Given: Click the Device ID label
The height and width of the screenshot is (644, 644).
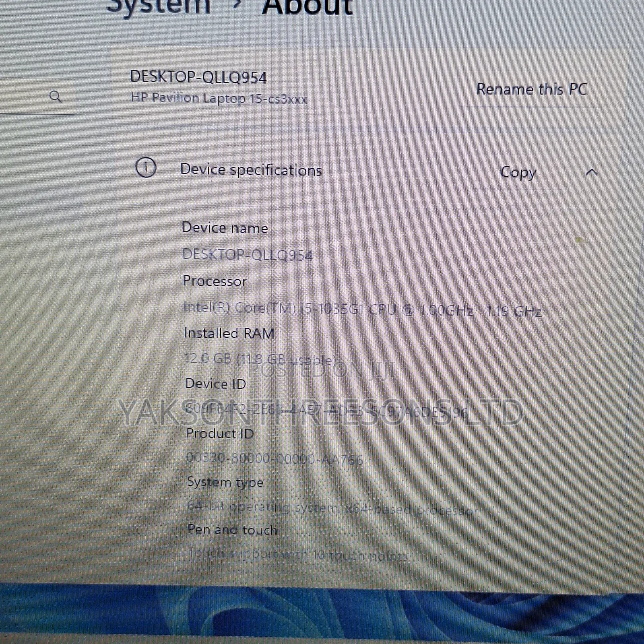Looking at the screenshot, I should [x=215, y=384].
